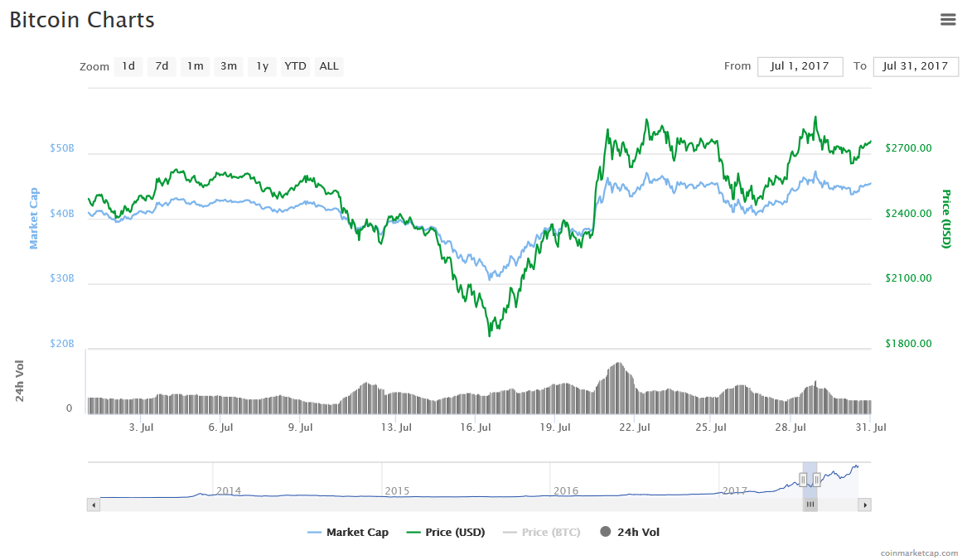This screenshot has width=967, height=560.
Task: Select the YTD zoom option
Action: click(x=296, y=66)
